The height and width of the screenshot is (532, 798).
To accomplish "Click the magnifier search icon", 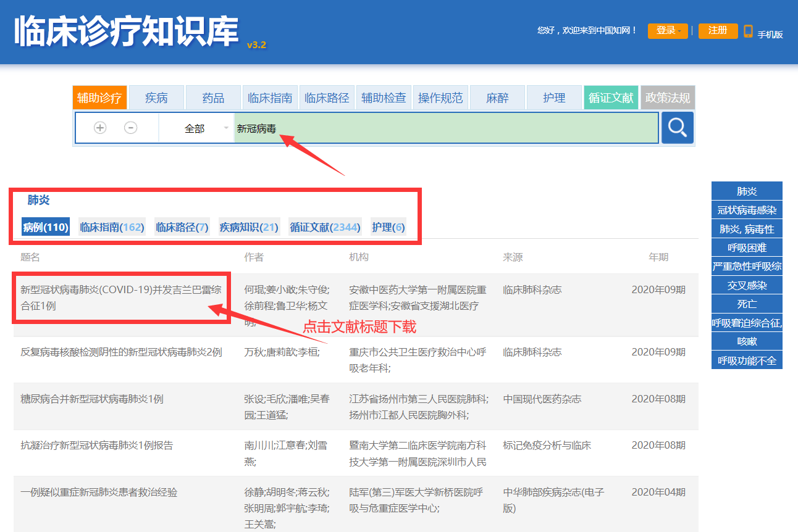I will coord(677,128).
